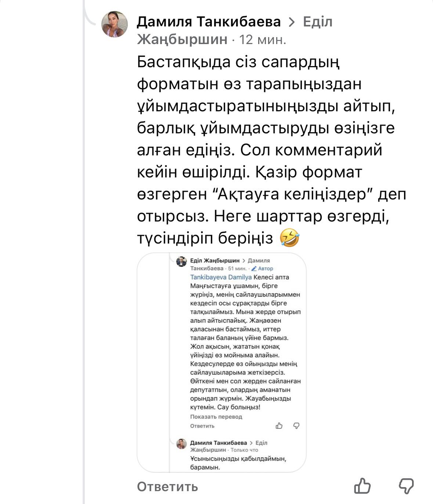Open the large Дамиля Танкибаева name link

click(x=209, y=22)
